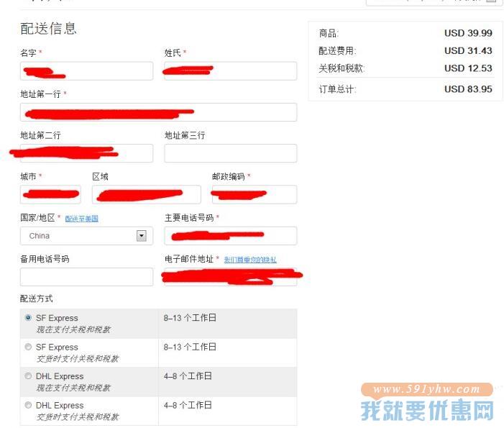Screen dimensions: 504x428
Task: Focus the 名字 first name field
Action: pyautogui.click(x=86, y=70)
